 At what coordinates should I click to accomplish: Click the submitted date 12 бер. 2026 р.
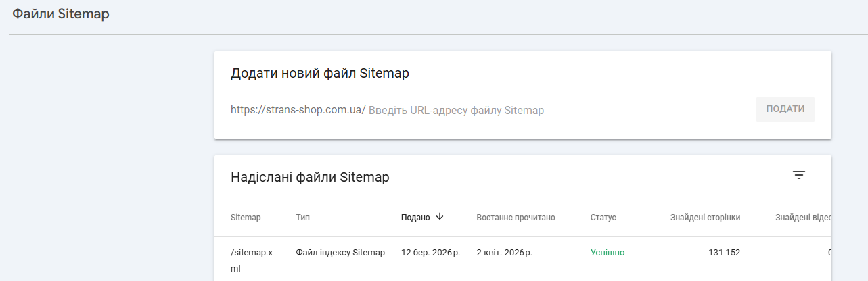click(x=430, y=253)
